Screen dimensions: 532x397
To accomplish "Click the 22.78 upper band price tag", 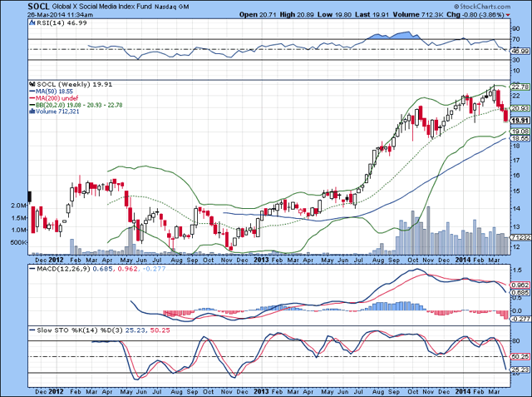I will pyautogui.click(x=520, y=87).
